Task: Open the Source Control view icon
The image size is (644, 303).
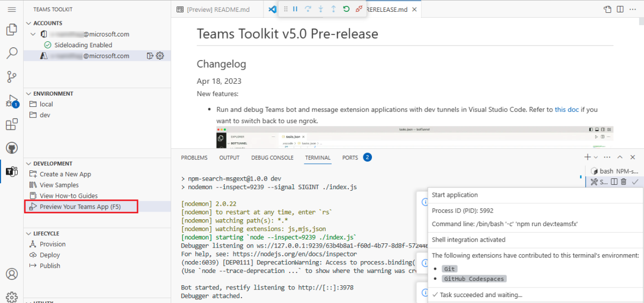Action: [11, 77]
